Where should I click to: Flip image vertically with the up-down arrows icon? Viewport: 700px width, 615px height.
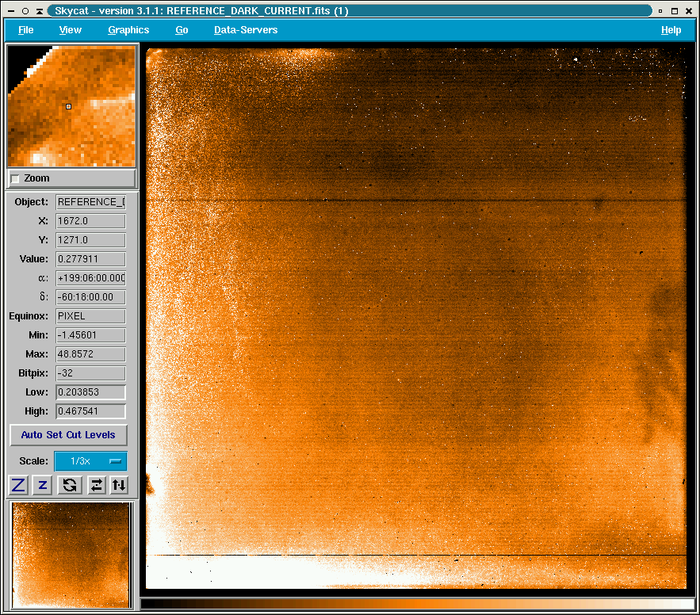click(x=119, y=485)
